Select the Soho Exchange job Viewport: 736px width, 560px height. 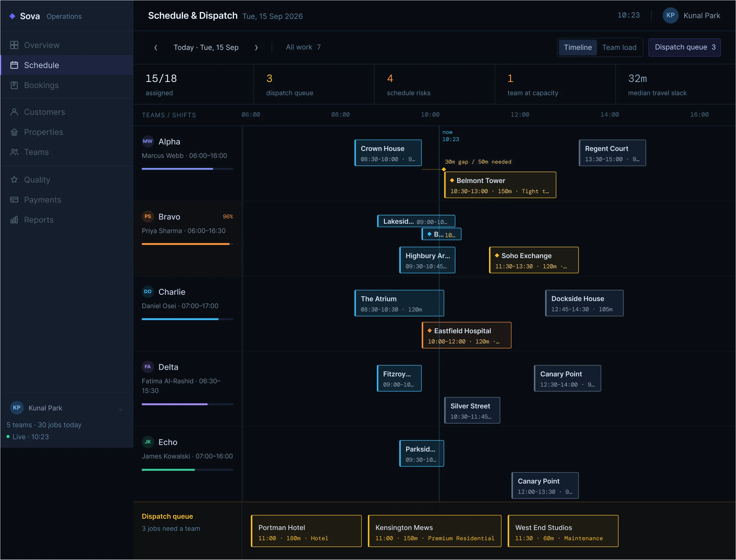pyautogui.click(x=534, y=260)
